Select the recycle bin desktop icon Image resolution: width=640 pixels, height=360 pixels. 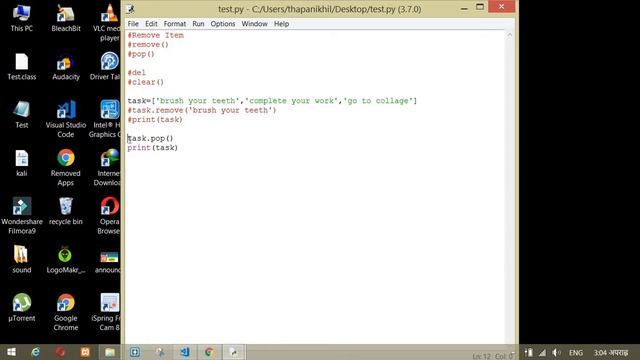point(66,211)
